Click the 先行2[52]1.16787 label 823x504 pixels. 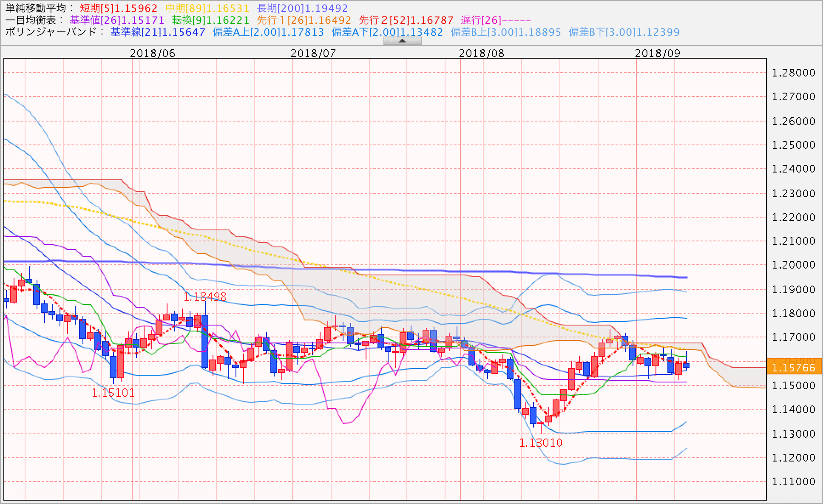pyautogui.click(x=406, y=20)
